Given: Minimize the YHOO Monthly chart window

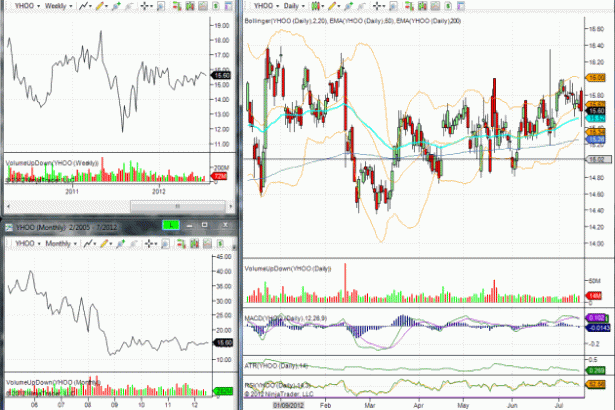Looking at the screenshot, I should tap(189, 226).
